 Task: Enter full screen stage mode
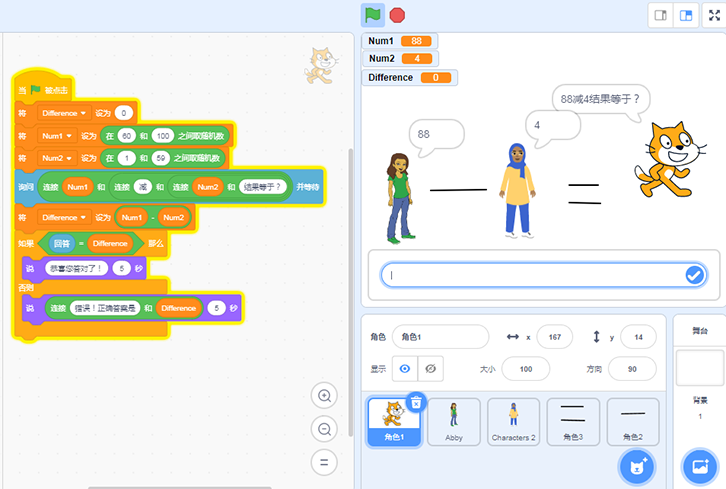click(715, 16)
